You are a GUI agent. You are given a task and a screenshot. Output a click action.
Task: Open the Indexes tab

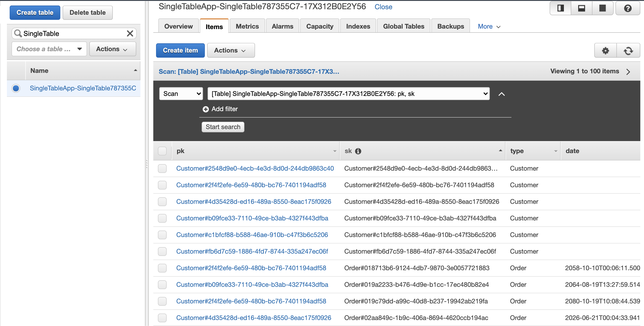358,26
